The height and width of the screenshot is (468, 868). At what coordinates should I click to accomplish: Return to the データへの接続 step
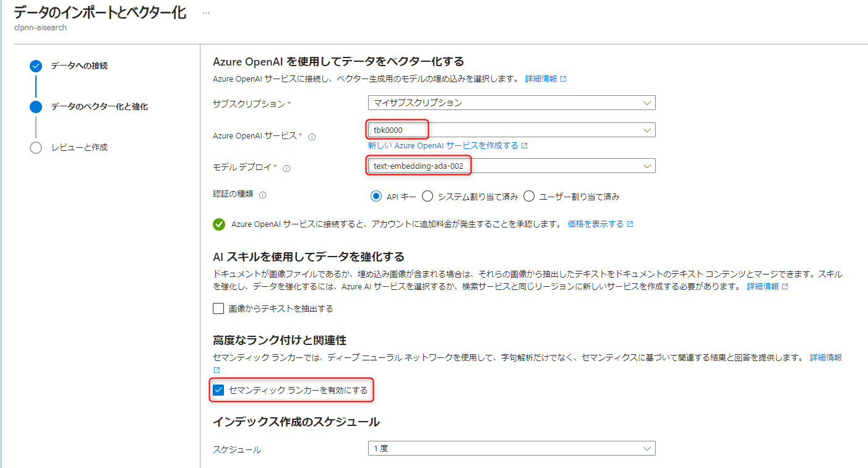coord(65,66)
